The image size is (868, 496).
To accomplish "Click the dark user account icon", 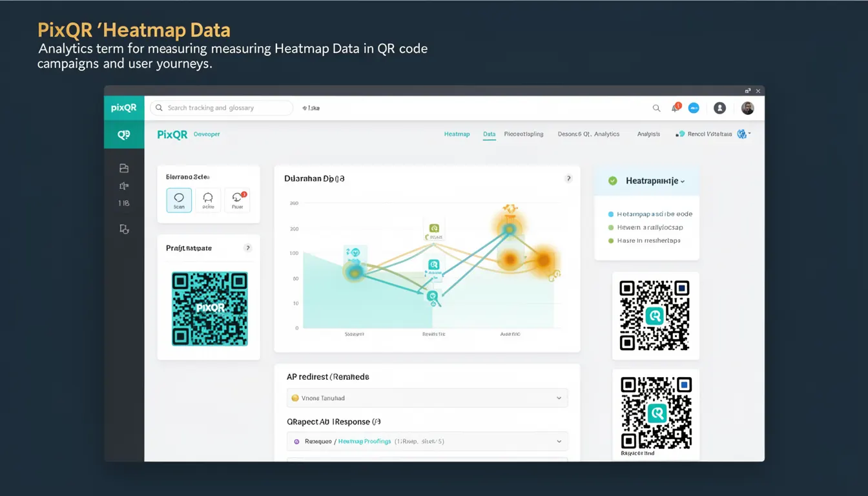I will click(719, 108).
